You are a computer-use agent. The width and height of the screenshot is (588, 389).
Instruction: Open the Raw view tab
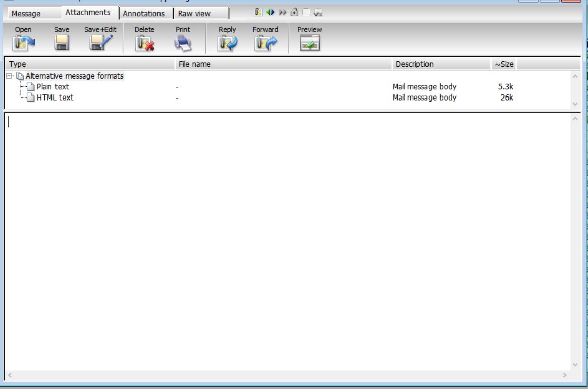point(194,14)
